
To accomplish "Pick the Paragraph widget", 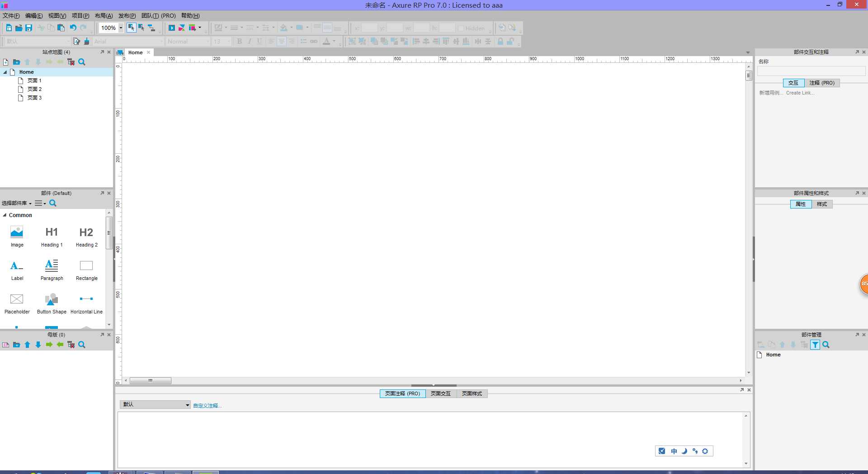I will click(x=52, y=270).
